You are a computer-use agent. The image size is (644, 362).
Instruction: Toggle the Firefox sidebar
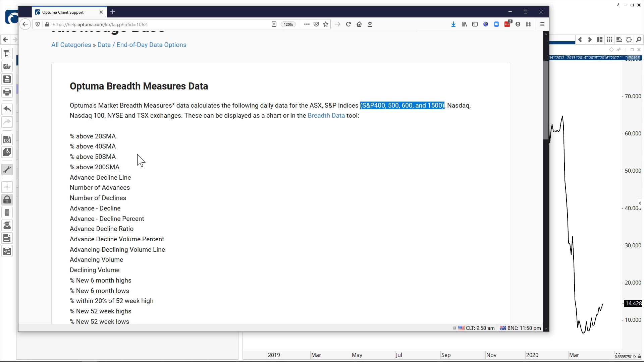point(475,24)
